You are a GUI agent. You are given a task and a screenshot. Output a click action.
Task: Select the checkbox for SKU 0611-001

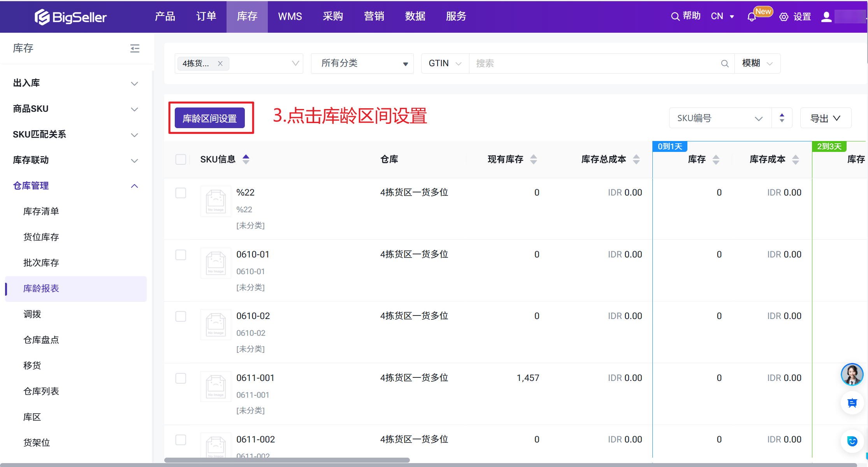(x=181, y=378)
